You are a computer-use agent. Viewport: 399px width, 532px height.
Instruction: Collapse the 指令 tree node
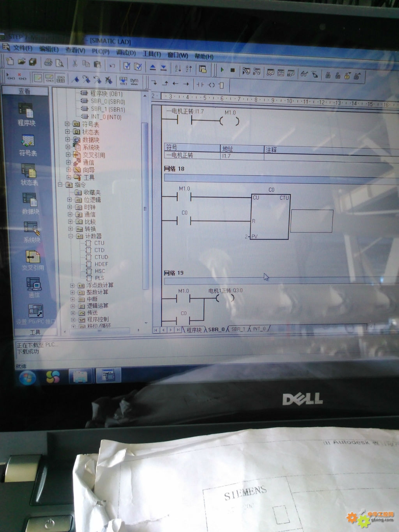[x=60, y=185]
